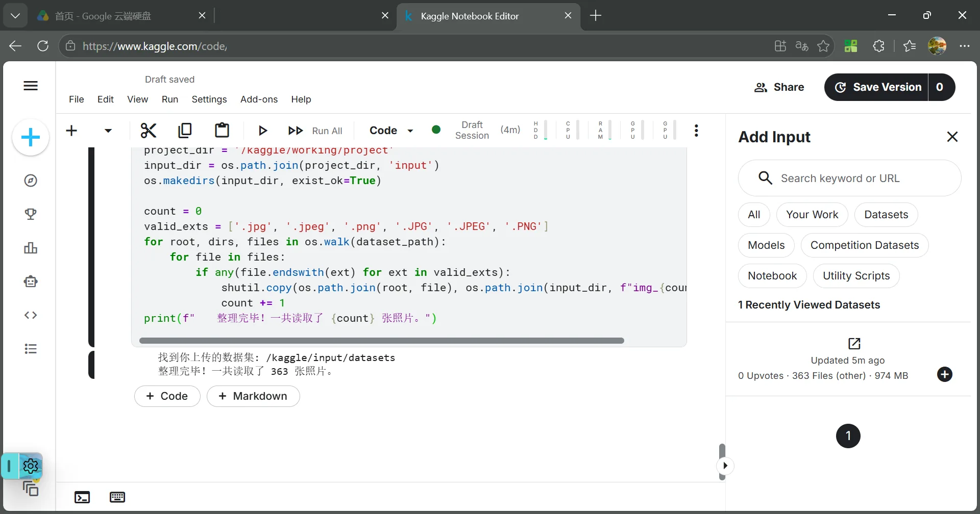Share the notebook

click(x=779, y=87)
